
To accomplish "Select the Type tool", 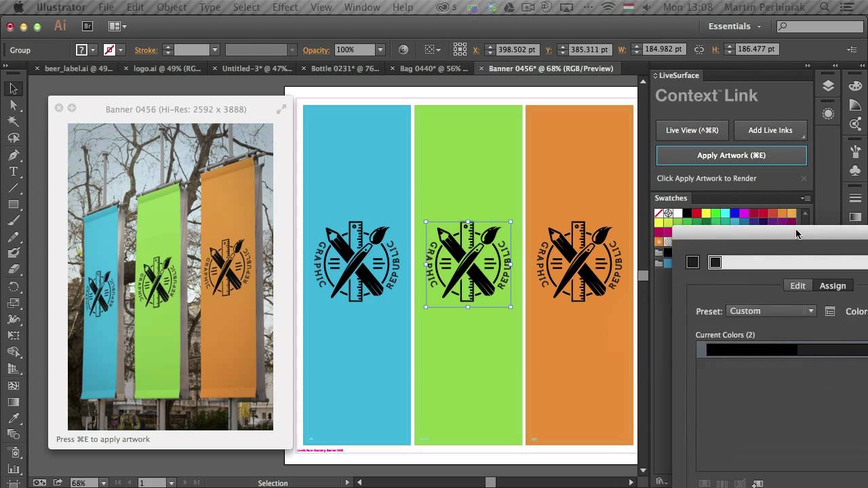I will [14, 171].
